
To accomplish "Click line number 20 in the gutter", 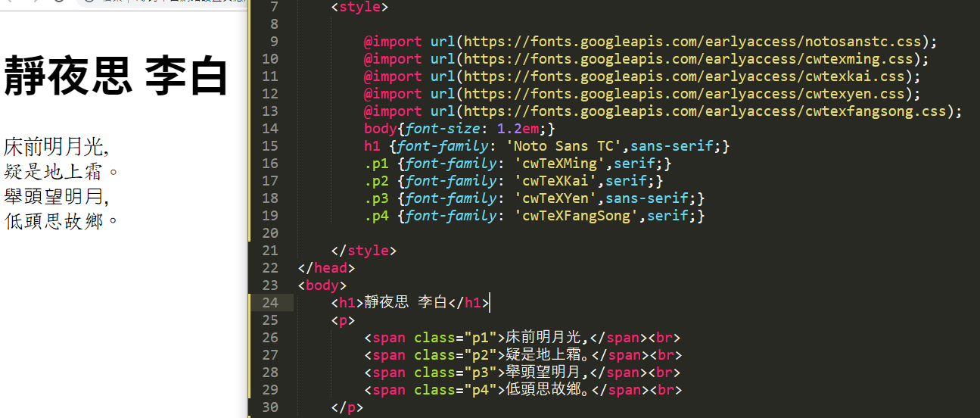I will pyautogui.click(x=270, y=233).
